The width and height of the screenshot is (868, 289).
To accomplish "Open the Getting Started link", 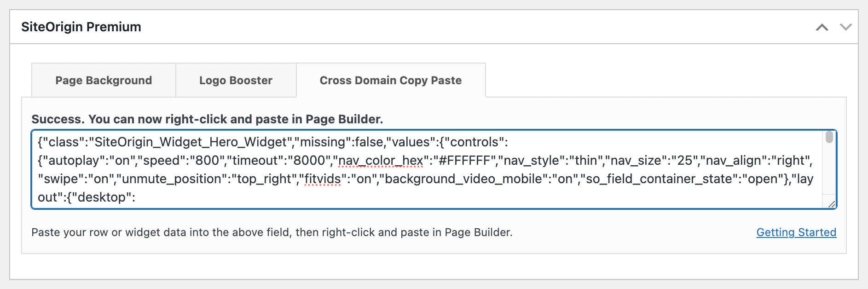I will click(x=796, y=232).
